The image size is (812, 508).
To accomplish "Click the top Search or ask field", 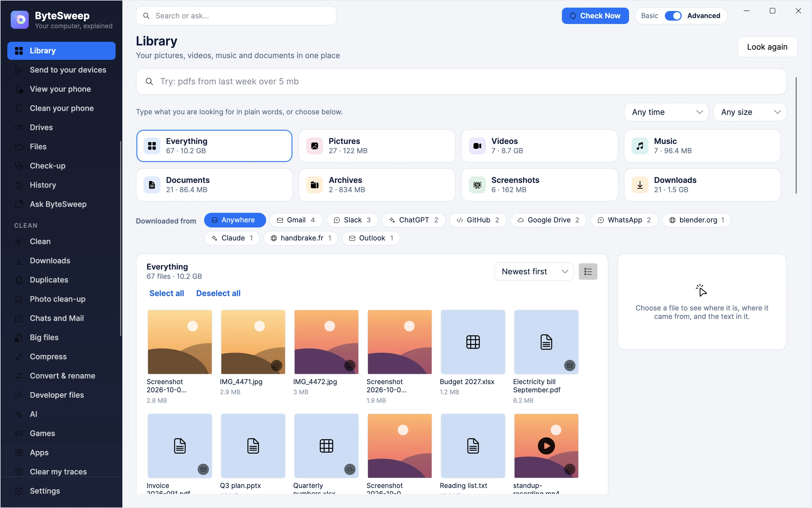I will pyautogui.click(x=236, y=16).
